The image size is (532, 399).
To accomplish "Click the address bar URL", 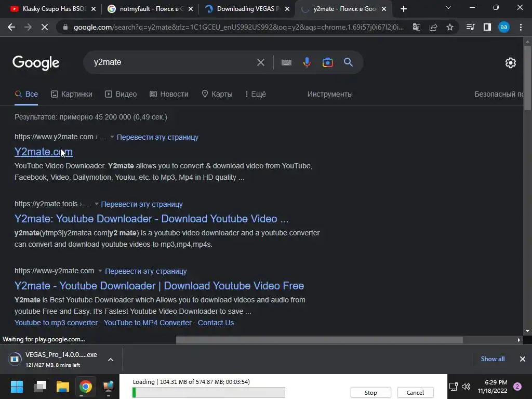I will coord(238,27).
